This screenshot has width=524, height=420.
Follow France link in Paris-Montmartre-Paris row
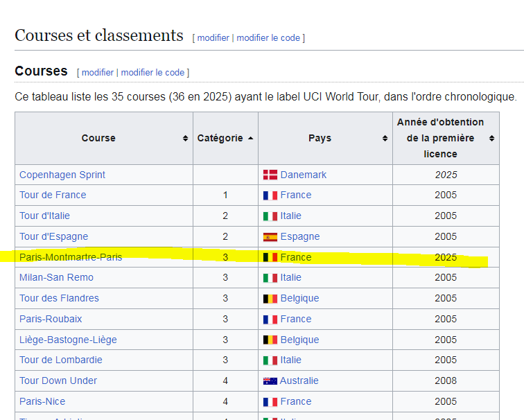(x=296, y=257)
